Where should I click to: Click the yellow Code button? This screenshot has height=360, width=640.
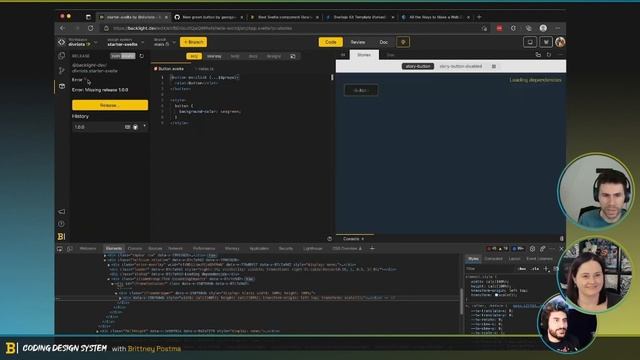point(331,42)
